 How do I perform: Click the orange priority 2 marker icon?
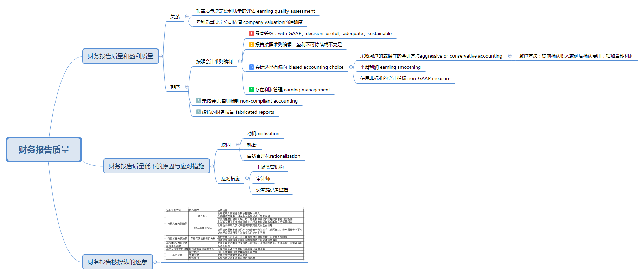click(x=251, y=45)
